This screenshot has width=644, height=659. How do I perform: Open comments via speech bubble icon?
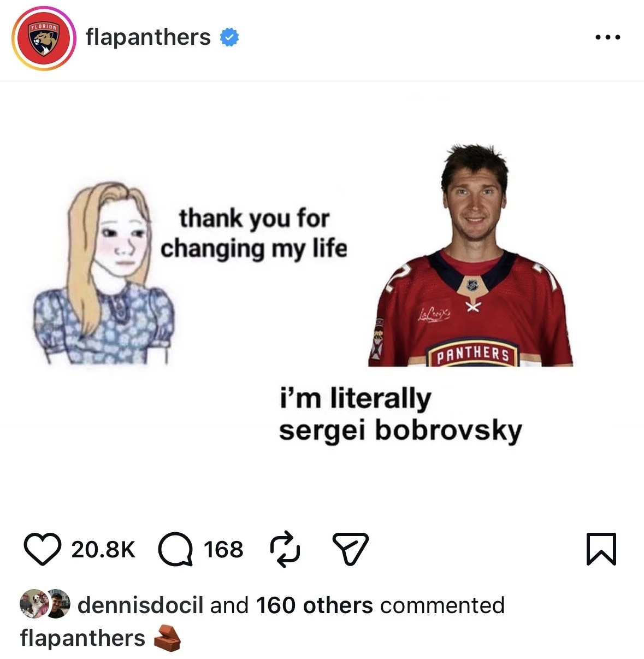pos(175,549)
